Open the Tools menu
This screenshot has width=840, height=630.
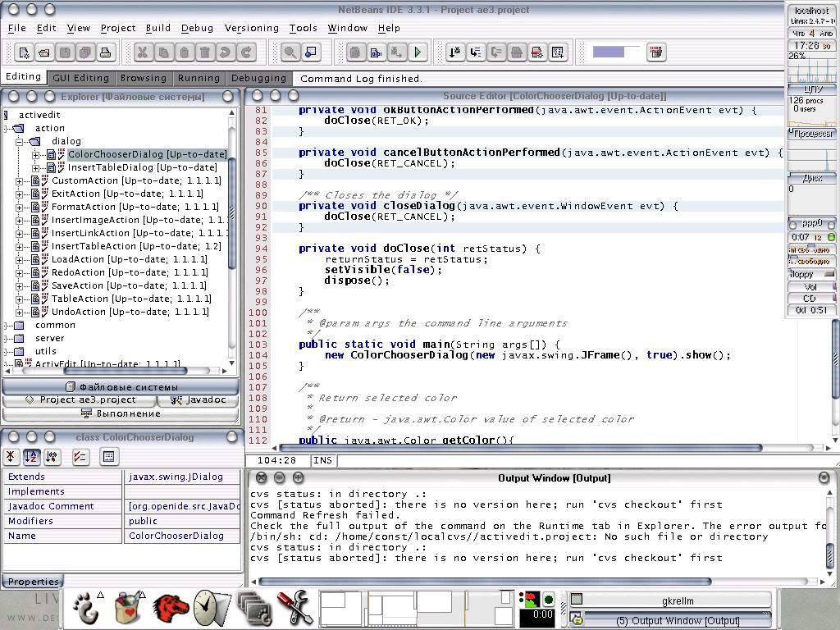coord(304,28)
